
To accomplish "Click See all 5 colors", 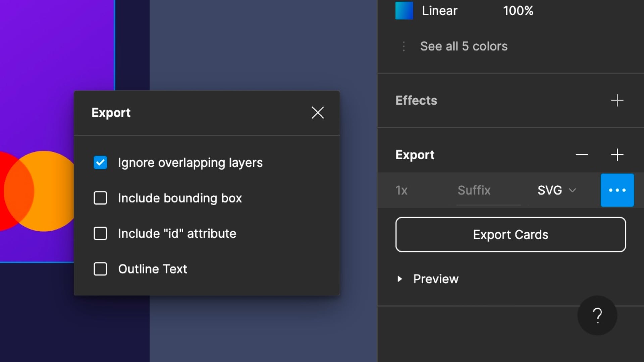I will (464, 46).
